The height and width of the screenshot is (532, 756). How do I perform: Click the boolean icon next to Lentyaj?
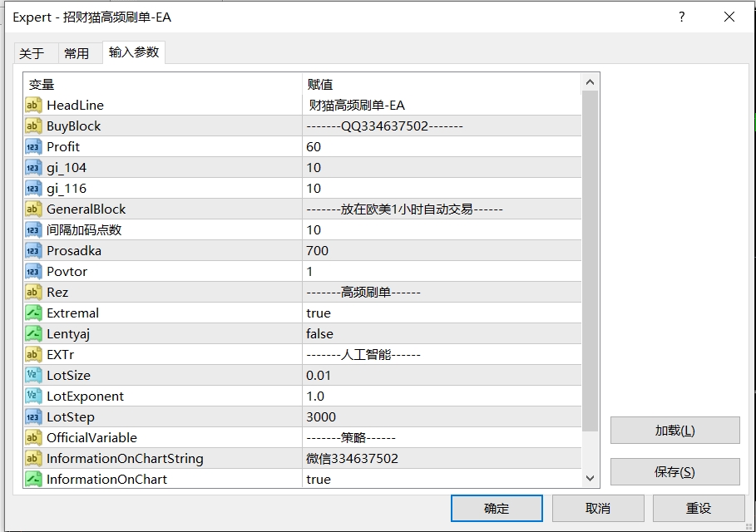coord(33,334)
